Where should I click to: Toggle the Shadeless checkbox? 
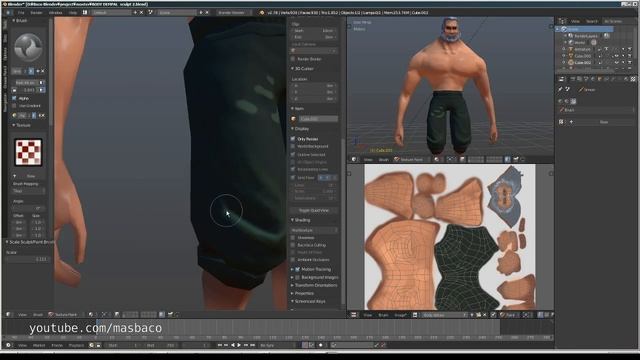293,238
